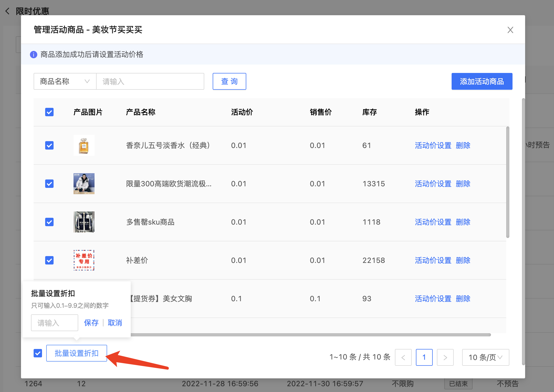Open the 商品名称 search-type dropdown
This screenshot has width=554, height=392.
pyautogui.click(x=65, y=81)
